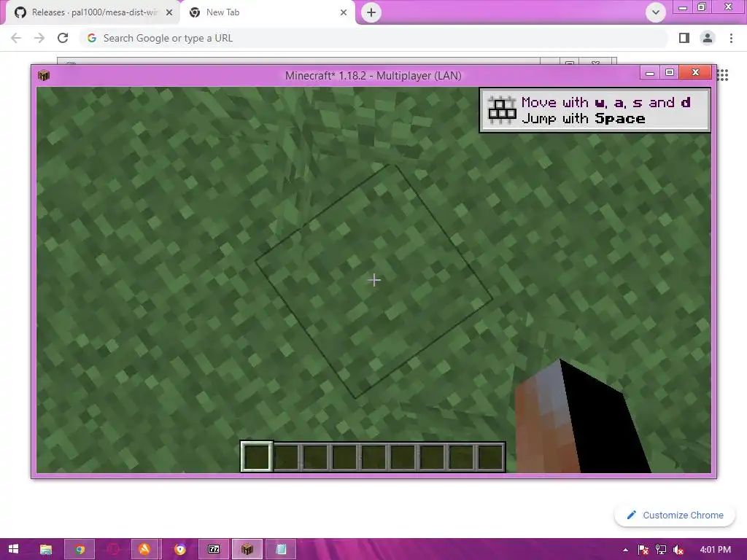Select the first hotbar slot
This screenshot has height=560, width=747.
click(x=257, y=456)
